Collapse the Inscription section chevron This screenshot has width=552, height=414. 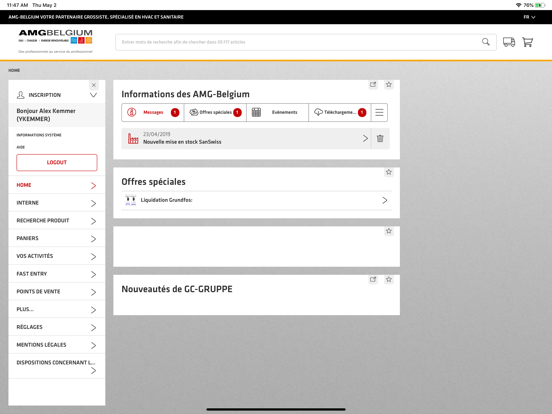(x=93, y=95)
